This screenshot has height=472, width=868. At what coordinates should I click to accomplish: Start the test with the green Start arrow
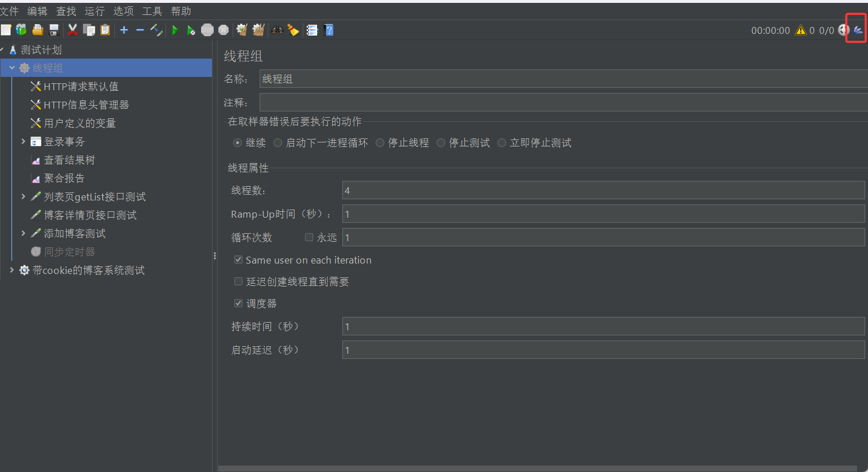pos(175,30)
